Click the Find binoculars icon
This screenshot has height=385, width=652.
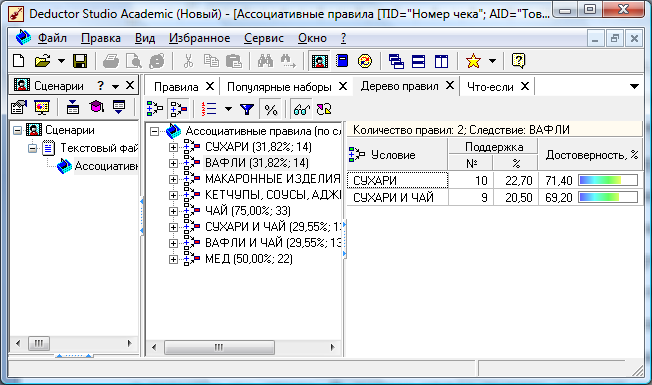tap(265, 61)
